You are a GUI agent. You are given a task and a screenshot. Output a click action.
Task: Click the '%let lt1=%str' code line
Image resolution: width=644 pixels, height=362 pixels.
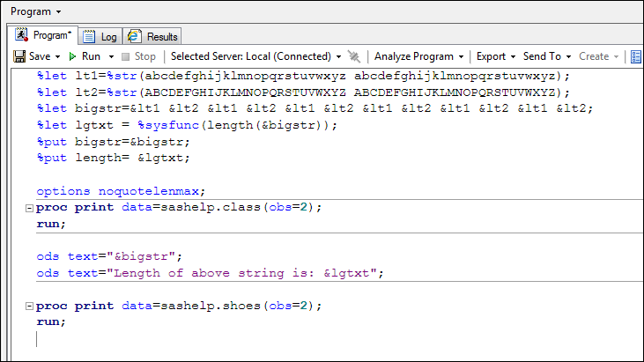click(x=303, y=76)
